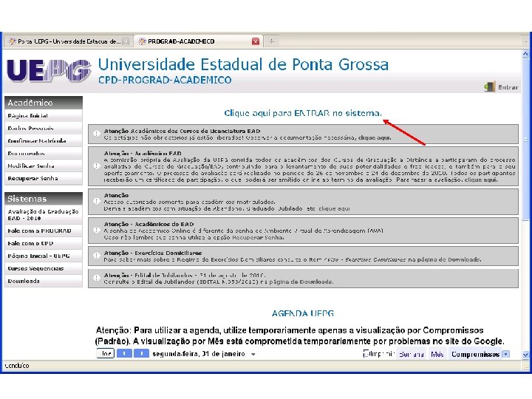Screen dimensions: 532x399
Task: Select Modificar Senha menu item
Action: 44,166
